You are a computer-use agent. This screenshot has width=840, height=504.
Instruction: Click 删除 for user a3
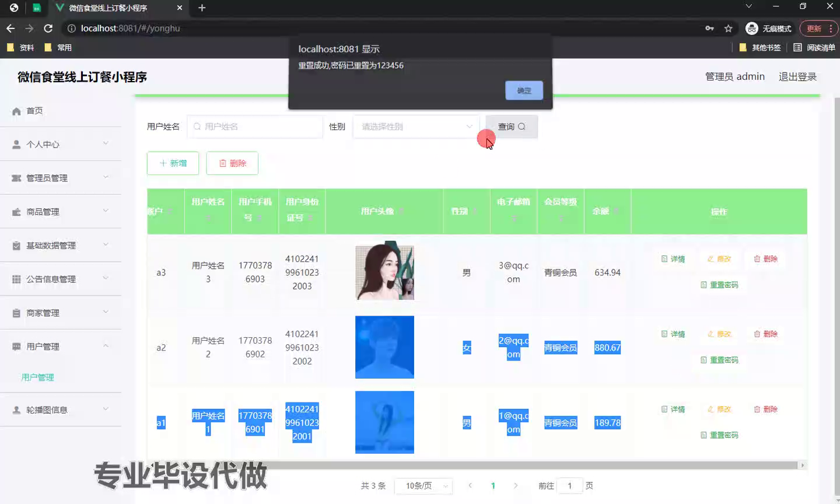pos(766,259)
